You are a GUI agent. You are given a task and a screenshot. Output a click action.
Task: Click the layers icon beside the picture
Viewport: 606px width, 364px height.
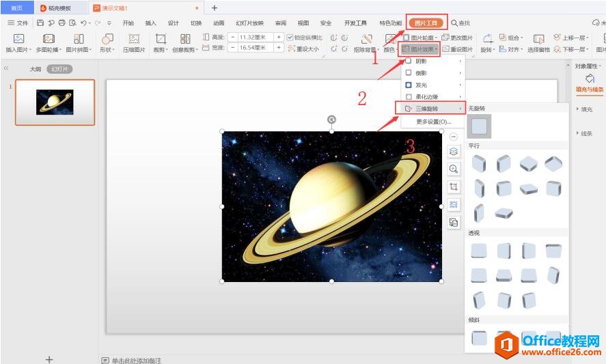(454, 151)
